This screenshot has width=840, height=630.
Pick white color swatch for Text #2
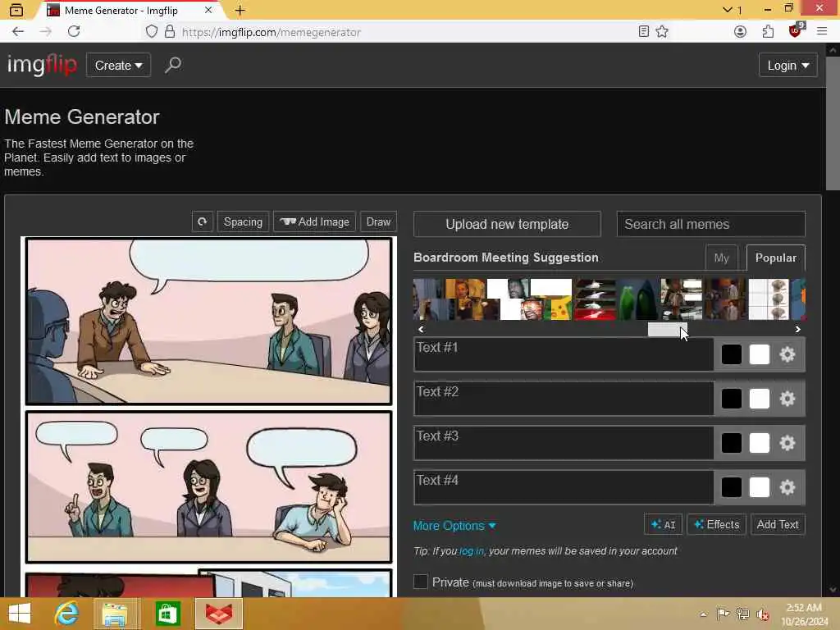pyautogui.click(x=759, y=399)
